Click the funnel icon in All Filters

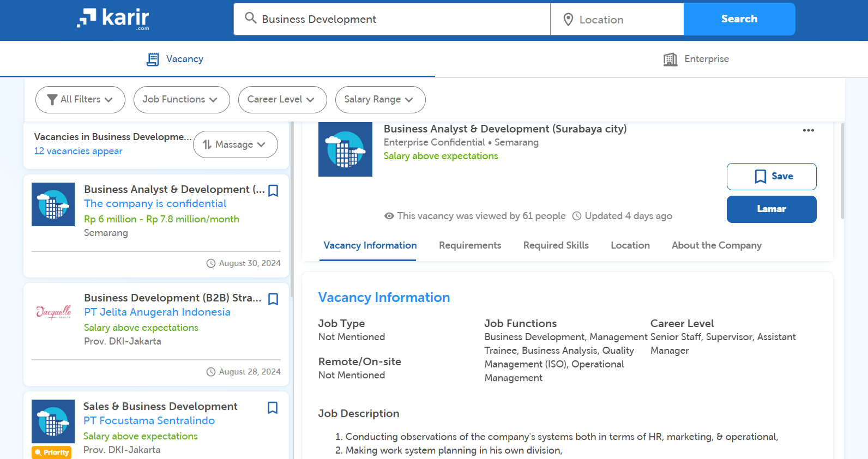click(52, 100)
